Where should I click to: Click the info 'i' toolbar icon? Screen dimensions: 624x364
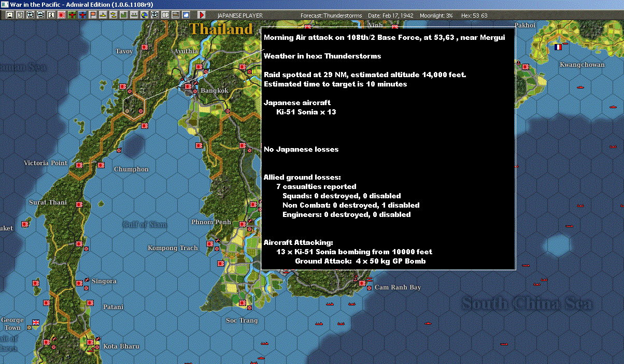pos(51,15)
